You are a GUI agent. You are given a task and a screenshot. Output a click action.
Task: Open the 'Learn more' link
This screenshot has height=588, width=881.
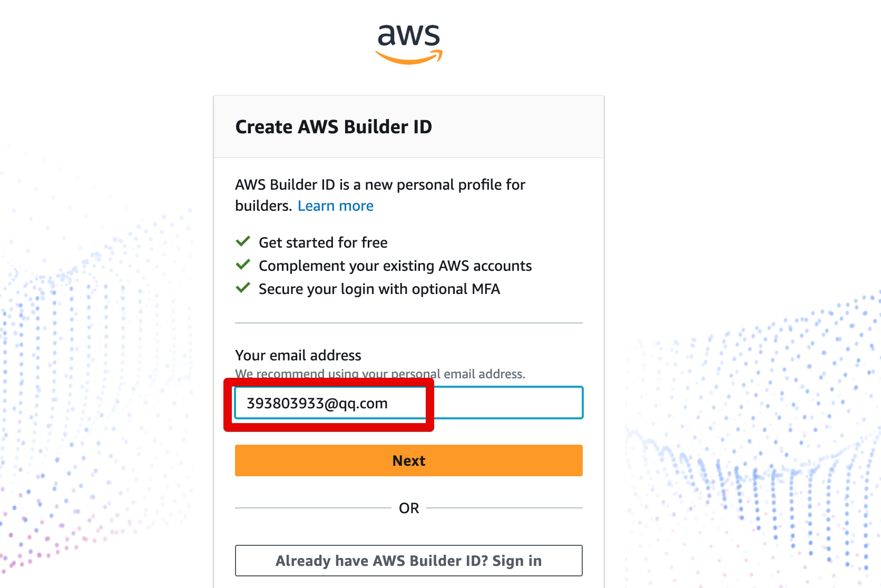click(335, 206)
